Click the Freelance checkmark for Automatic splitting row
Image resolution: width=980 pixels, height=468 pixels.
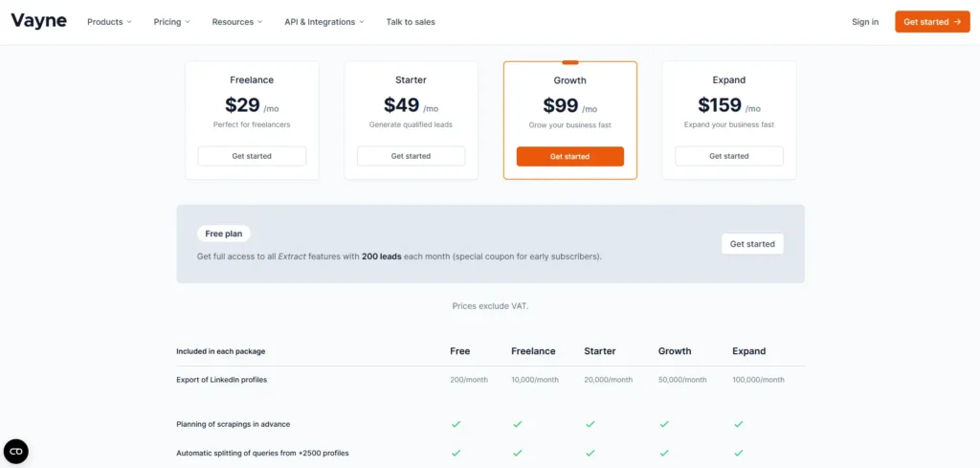518,453
